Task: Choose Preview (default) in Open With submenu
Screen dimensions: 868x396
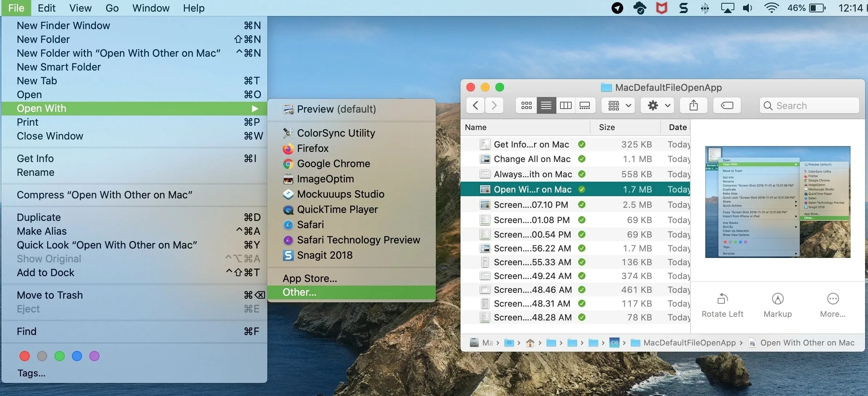Action: (352, 109)
